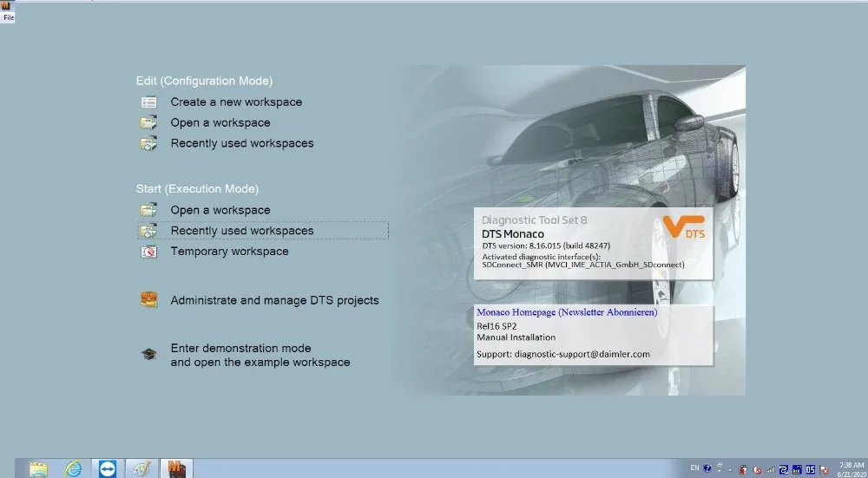Image resolution: width=868 pixels, height=478 pixels.
Task: Open the File menu
Action: coord(9,17)
